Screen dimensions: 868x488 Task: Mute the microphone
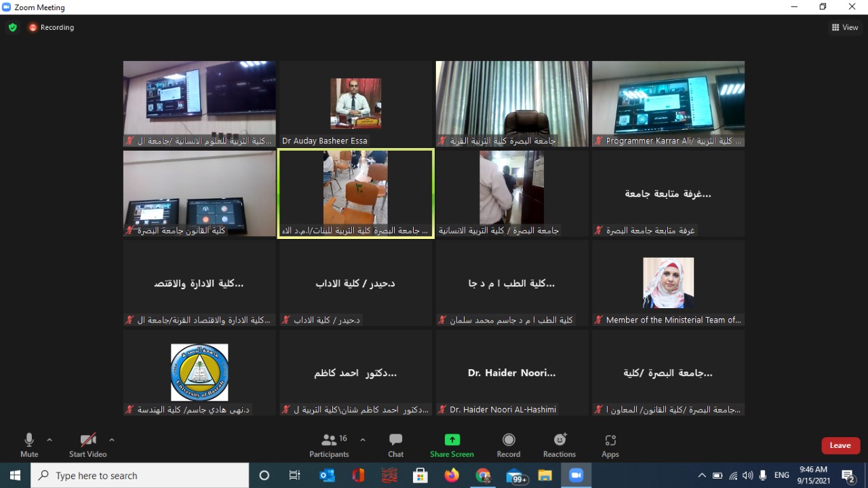click(x=29, y=445)
